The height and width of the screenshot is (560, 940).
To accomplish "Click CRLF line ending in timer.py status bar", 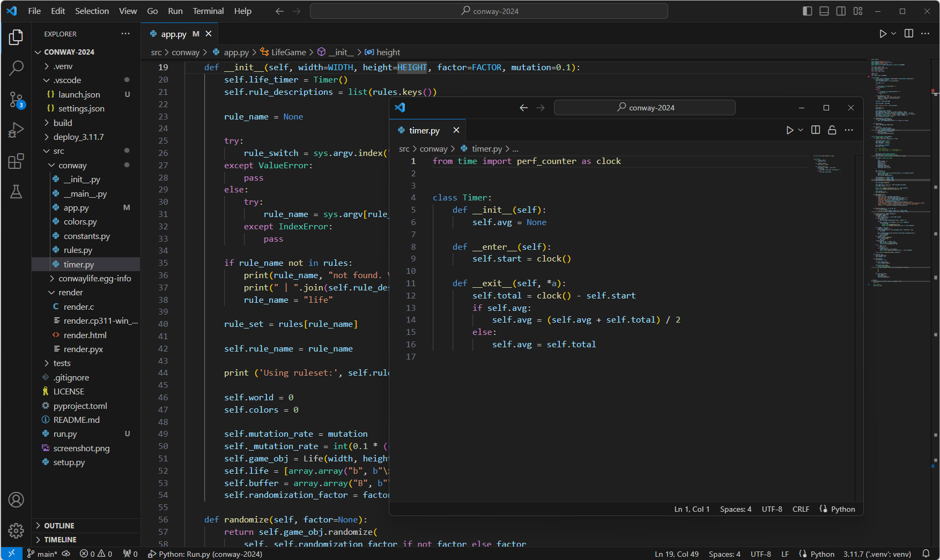I will click(x=801, y=509).
